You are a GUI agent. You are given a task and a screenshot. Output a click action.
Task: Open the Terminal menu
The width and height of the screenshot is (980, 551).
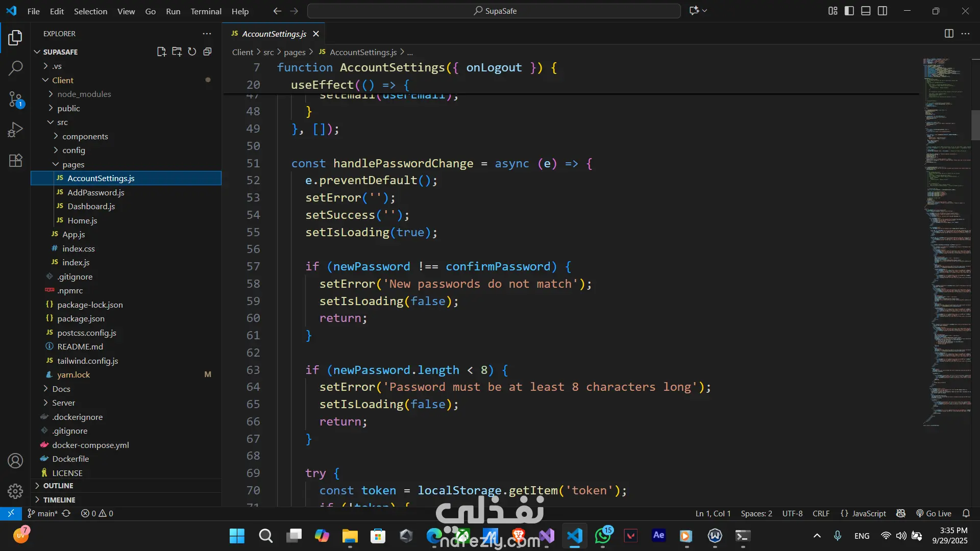(206, 11)
